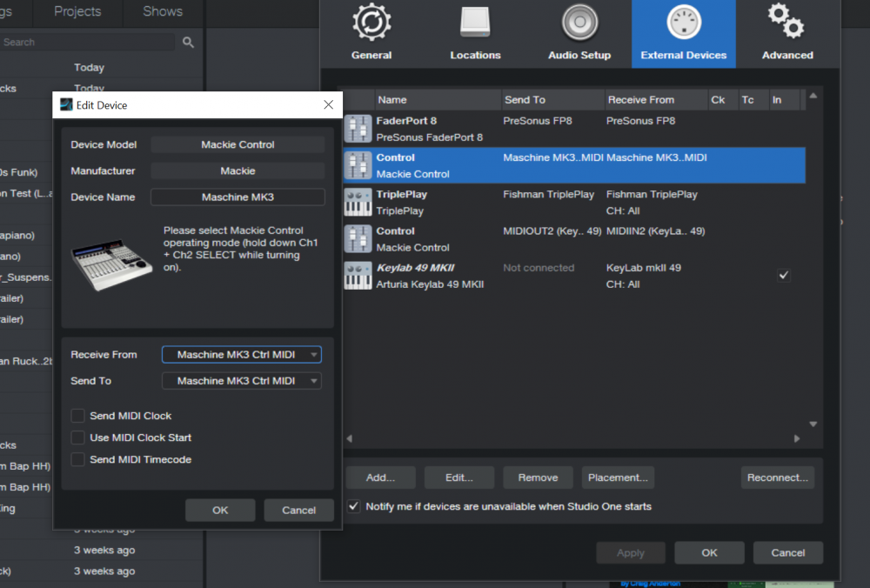Click the device list scroll left arrow

349,438
